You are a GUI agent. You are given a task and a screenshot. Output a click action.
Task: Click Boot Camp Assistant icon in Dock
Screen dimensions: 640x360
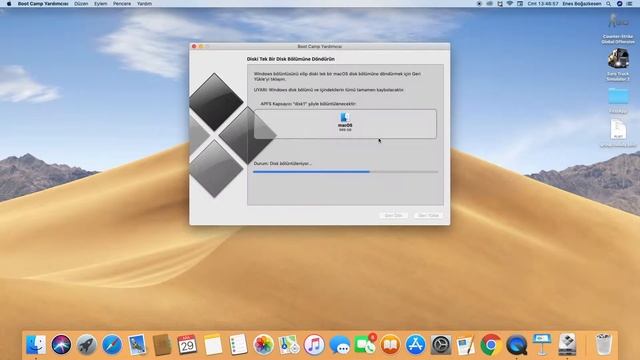[567, 344]
